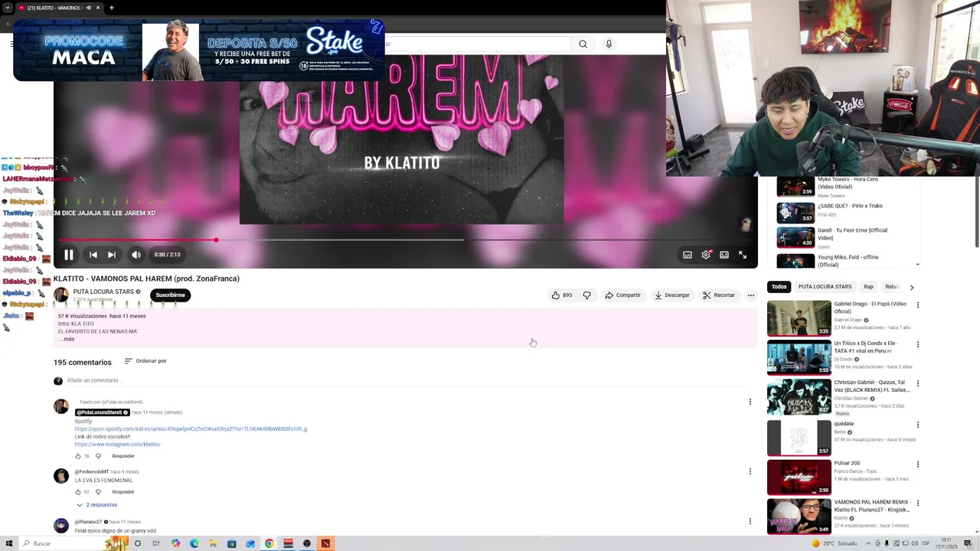Show more filter chips with the arrow
The width and height of the screenshot is (980, 551).
[x=911, y=287]
